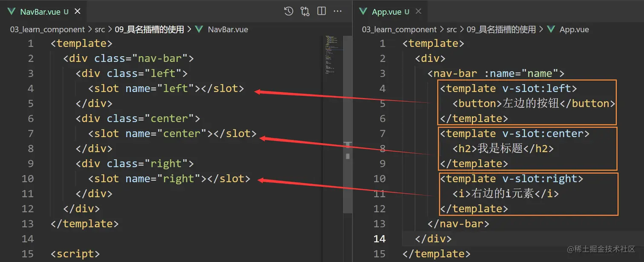Viewport: 644px width, 262px height.
Task: Click template v-slot:right line in App.vue
Action: coord(512,179)
